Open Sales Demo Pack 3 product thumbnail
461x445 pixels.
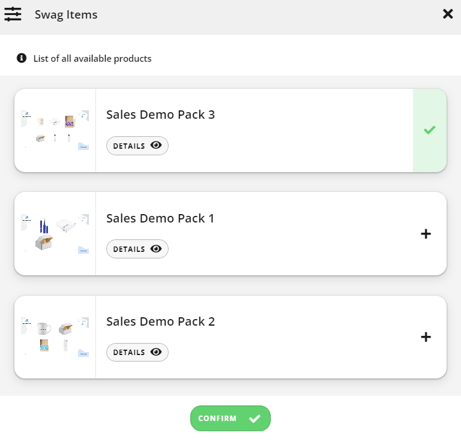tap(55, 130)
